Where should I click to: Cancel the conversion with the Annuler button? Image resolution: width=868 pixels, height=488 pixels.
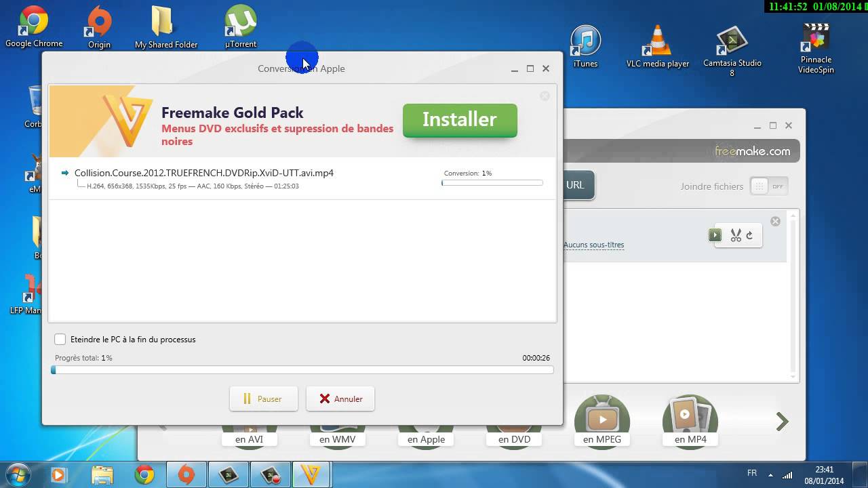[340, 399]
